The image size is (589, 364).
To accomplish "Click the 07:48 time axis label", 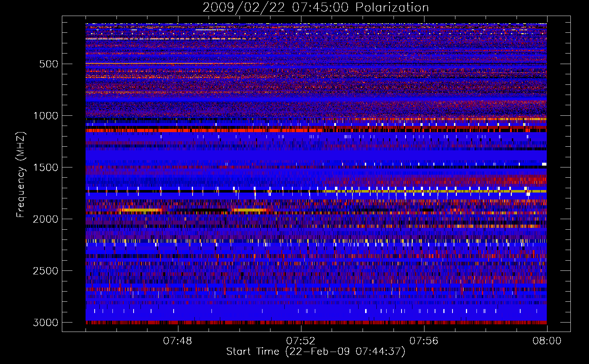I will point(178,341).
